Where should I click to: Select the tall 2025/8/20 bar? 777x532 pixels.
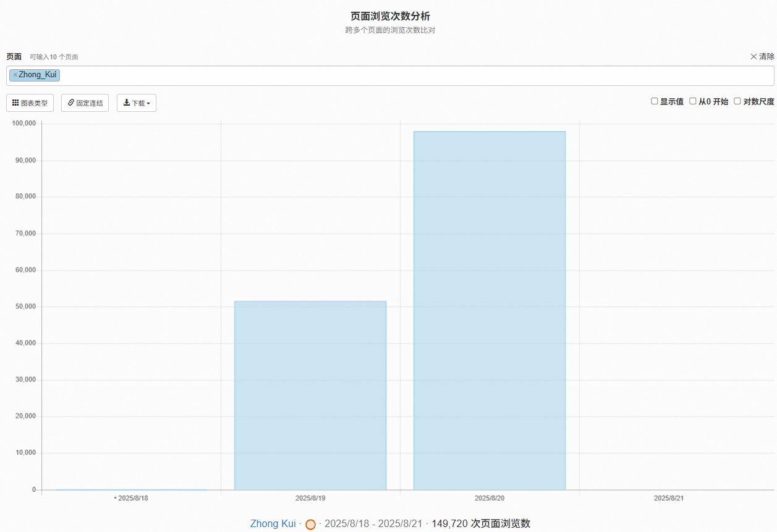(x=490, y=310)
